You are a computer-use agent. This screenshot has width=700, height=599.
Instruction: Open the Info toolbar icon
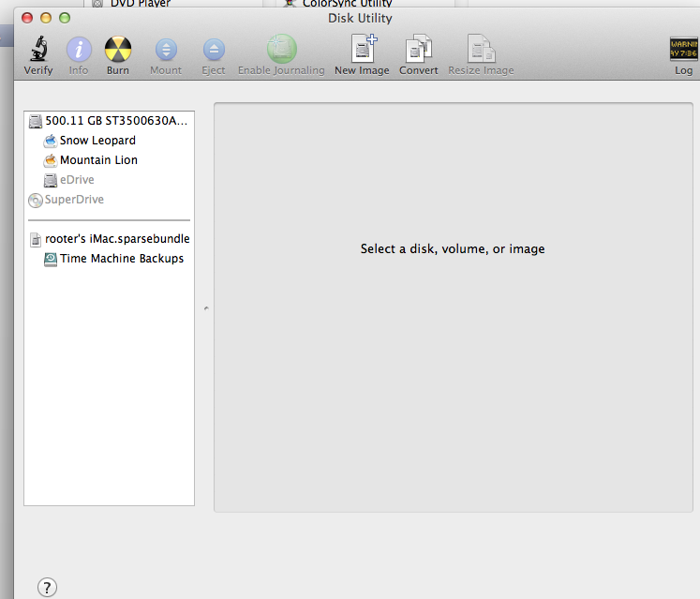[x=79, y=49]
